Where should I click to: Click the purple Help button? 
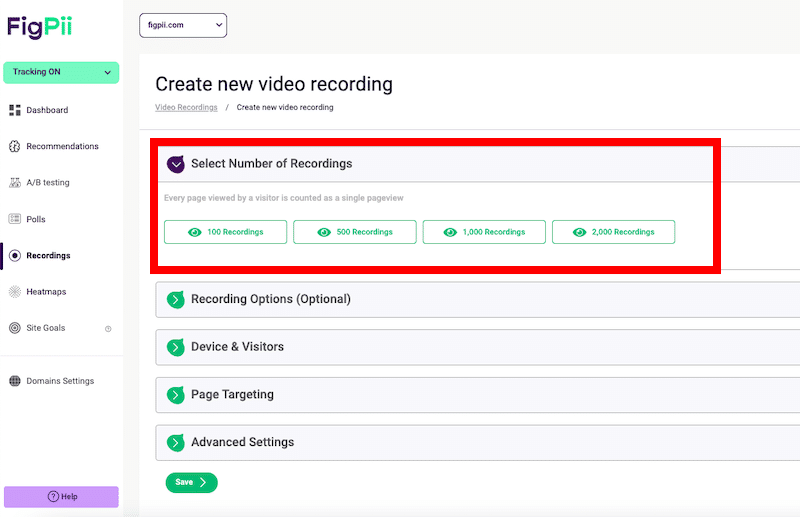61,497
